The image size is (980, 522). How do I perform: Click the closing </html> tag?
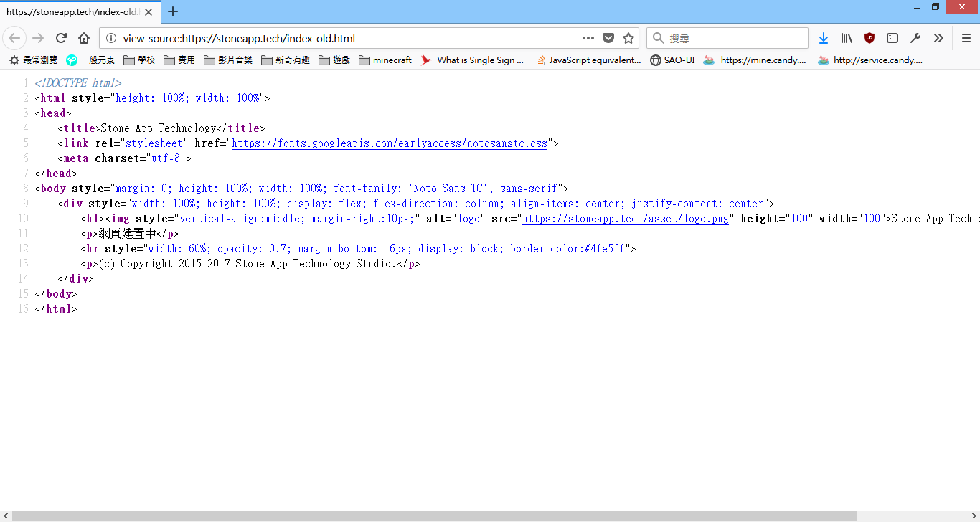point(56,309)
